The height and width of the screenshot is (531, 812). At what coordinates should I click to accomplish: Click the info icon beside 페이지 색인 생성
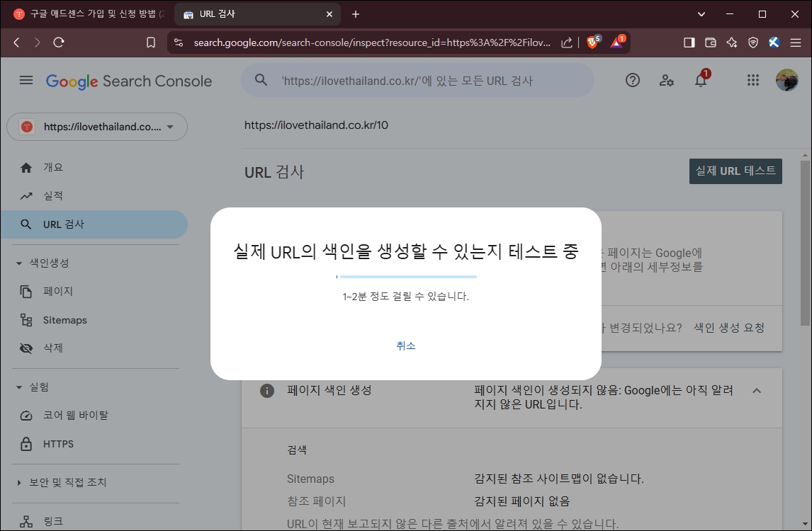point(266,391)
